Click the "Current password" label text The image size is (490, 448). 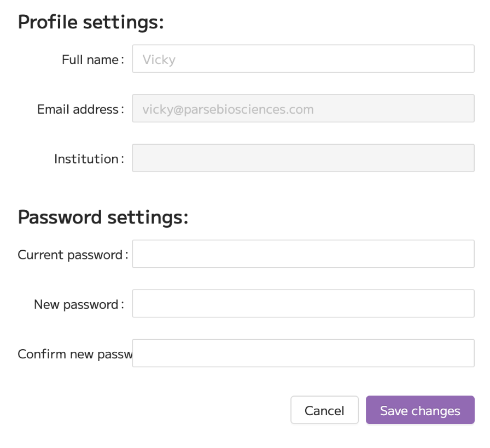(70, 255)
